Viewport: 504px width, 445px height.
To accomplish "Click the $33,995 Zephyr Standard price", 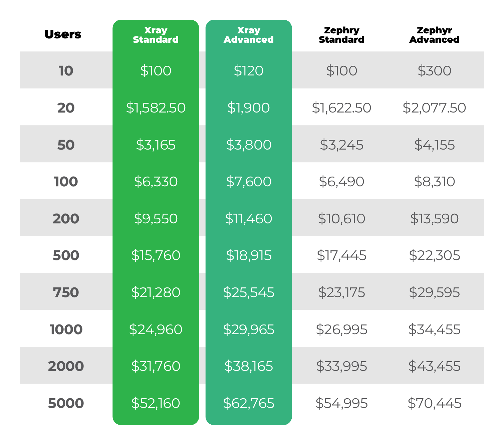I will pos(341,366).
